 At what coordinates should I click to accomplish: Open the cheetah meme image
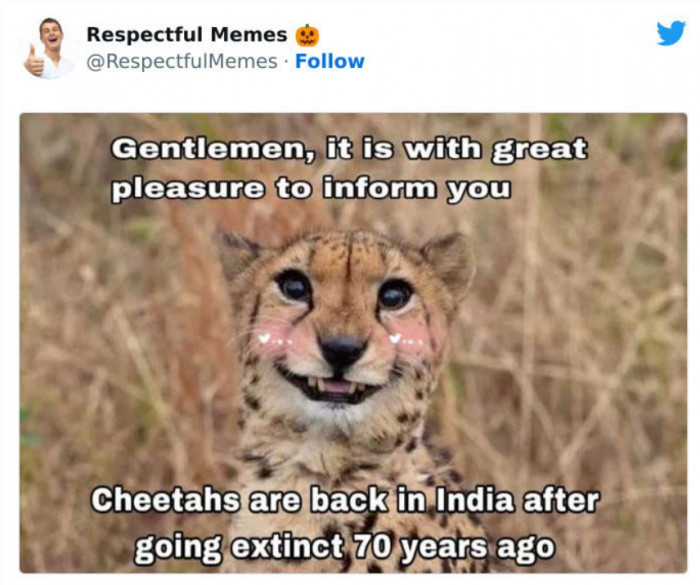353,343
